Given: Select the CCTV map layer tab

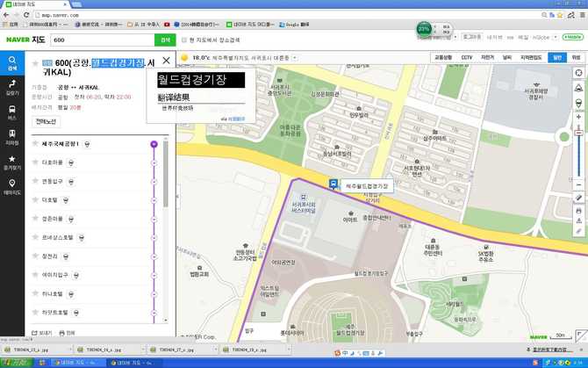Looking at the screenshot, I should [466, 57].
